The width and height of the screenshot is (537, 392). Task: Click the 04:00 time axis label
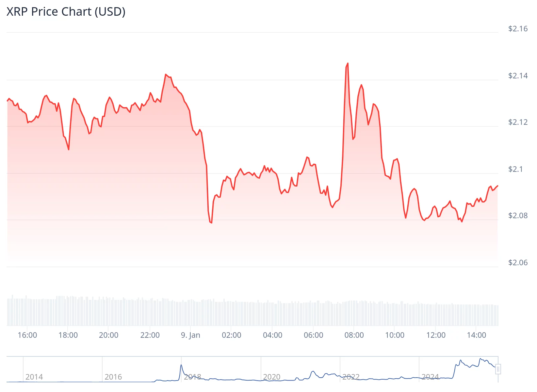[272, 335]
